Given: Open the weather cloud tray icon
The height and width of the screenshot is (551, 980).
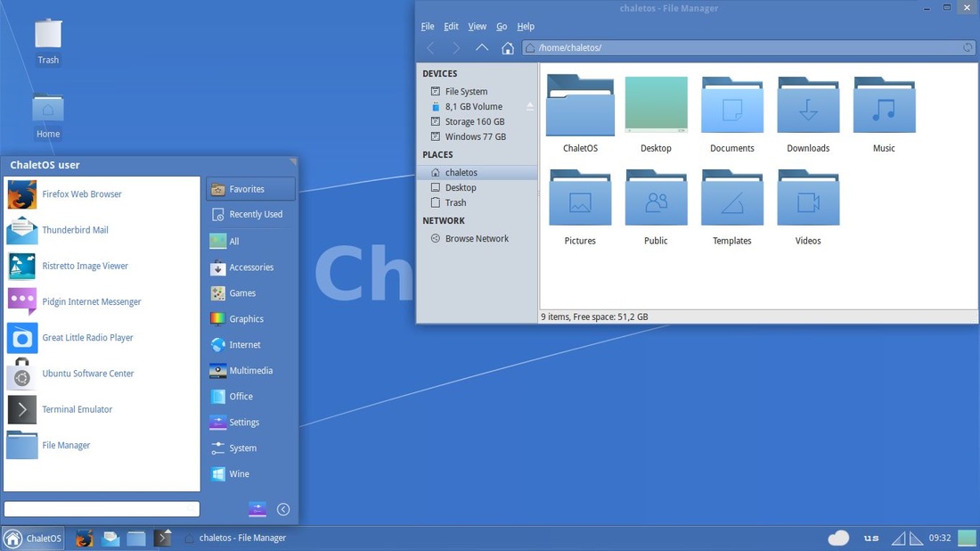Looking at the screenshot, I should tap(838, 538).
